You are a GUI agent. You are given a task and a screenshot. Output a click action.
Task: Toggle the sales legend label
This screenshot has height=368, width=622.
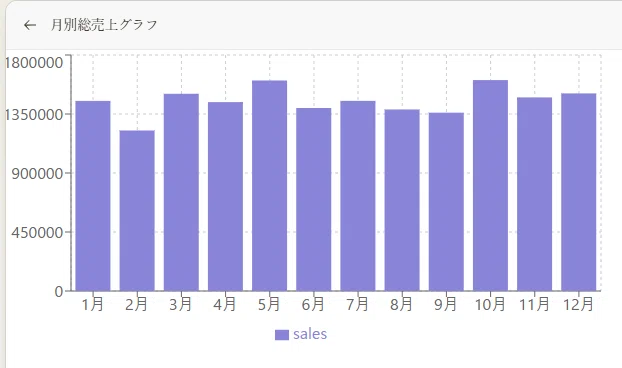[310, 334]
